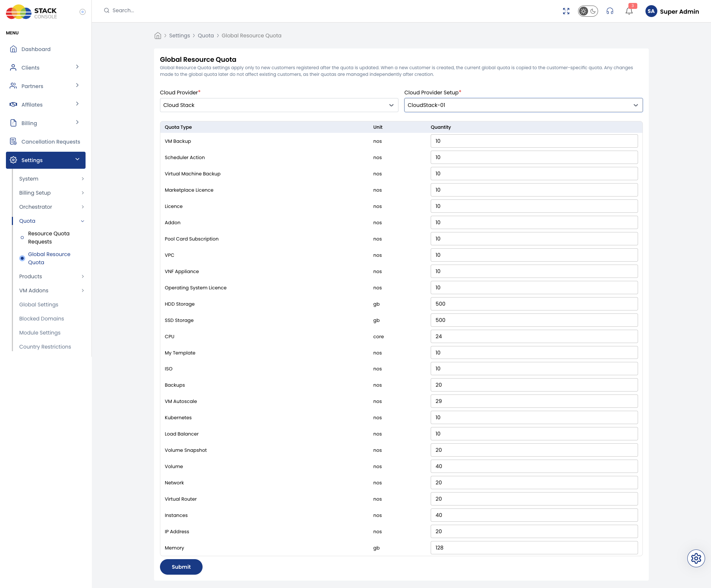Image resolution: width=711 pixels, height=588 pixels.
Task: Click the Partners people icon
Action: click(x=13, y=86)
